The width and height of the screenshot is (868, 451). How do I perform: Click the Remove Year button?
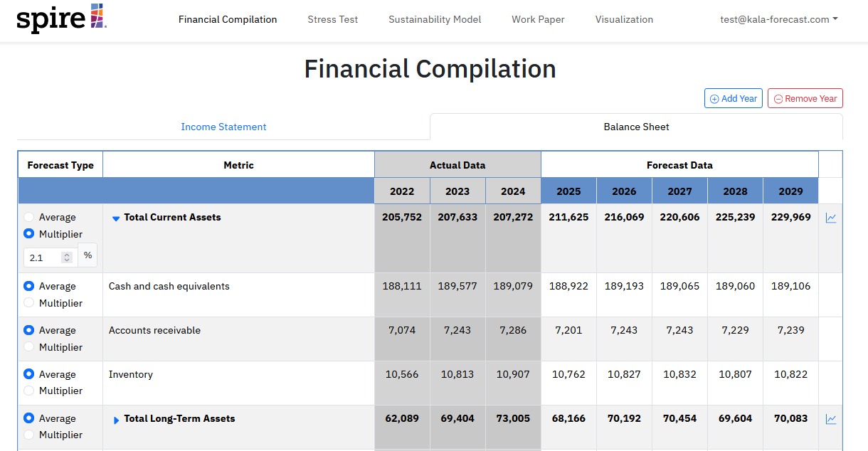[805, 98]
